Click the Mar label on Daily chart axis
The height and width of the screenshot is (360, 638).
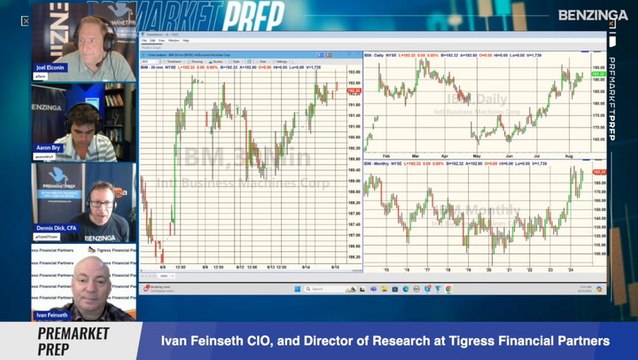(x=415, y=156)
